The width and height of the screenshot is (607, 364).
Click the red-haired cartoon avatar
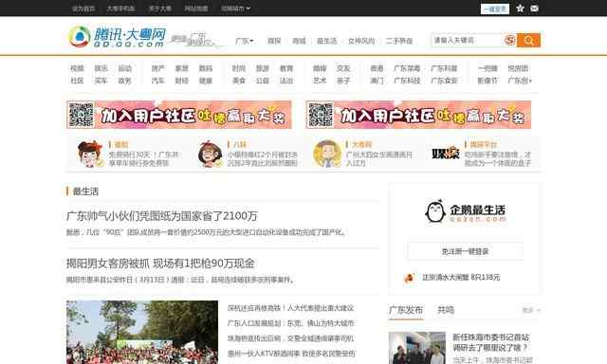coord(90,154)
